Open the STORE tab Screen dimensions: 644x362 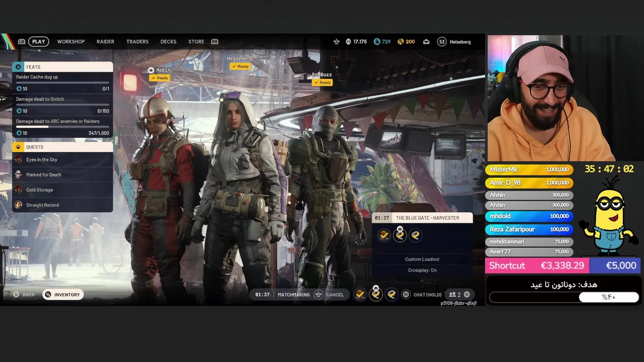[x=196, y=42]
